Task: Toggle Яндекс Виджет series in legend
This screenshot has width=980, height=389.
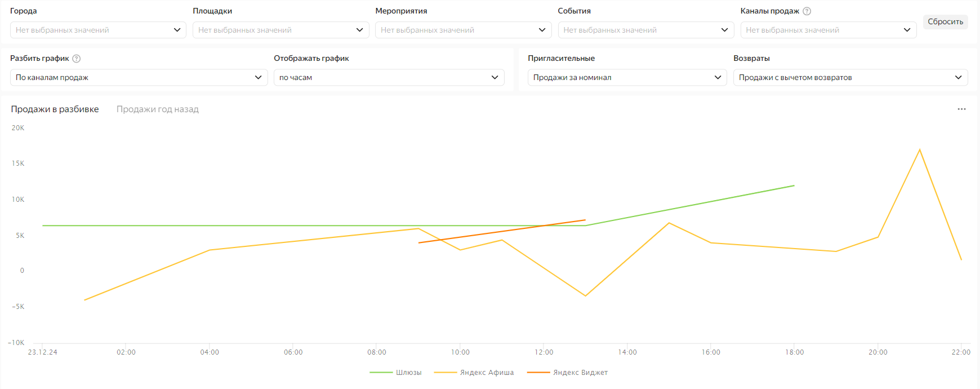Action: point(568,373)
